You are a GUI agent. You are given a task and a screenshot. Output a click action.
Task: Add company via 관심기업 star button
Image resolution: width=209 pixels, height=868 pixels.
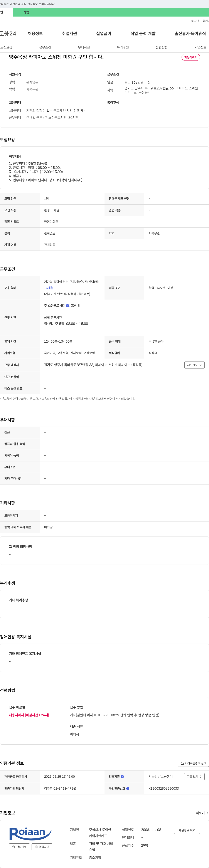pyautogui.click(x=20, y=847)
